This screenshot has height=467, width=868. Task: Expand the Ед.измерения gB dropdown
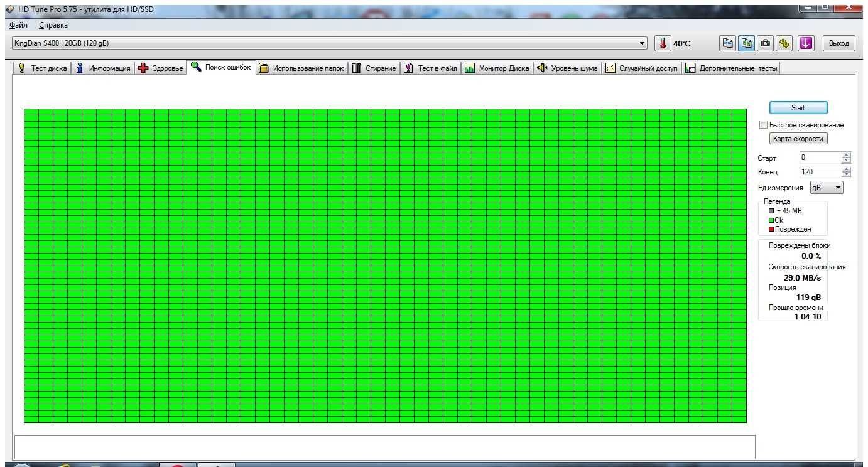827,188
